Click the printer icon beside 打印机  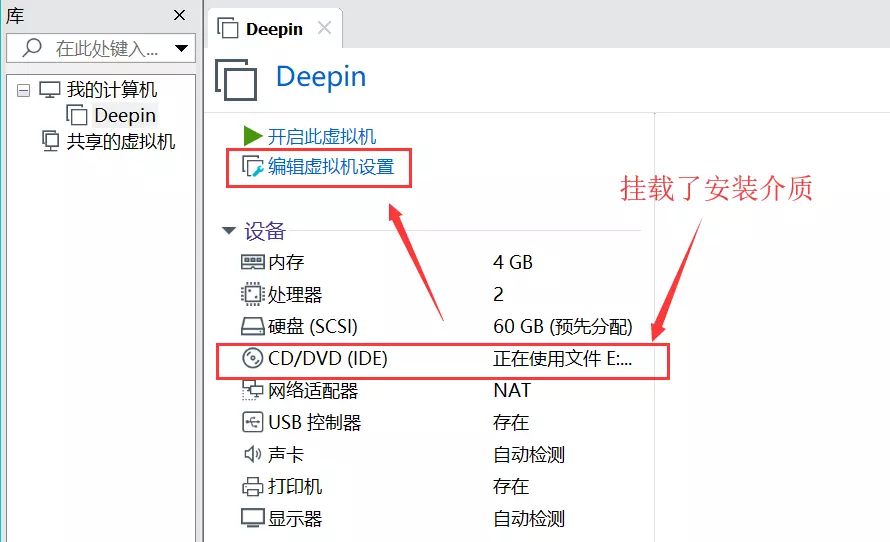point(253,486)
